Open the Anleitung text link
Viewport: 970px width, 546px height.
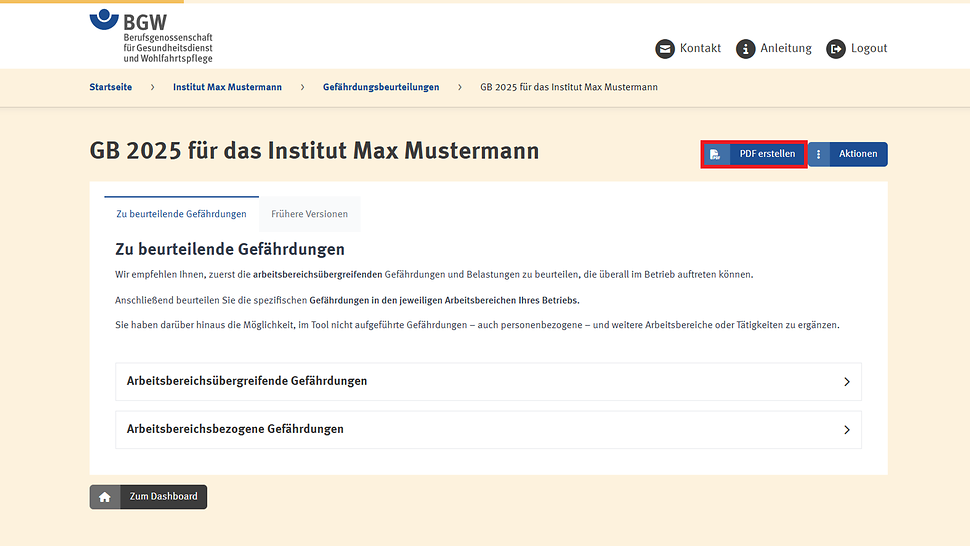(785, 49)
